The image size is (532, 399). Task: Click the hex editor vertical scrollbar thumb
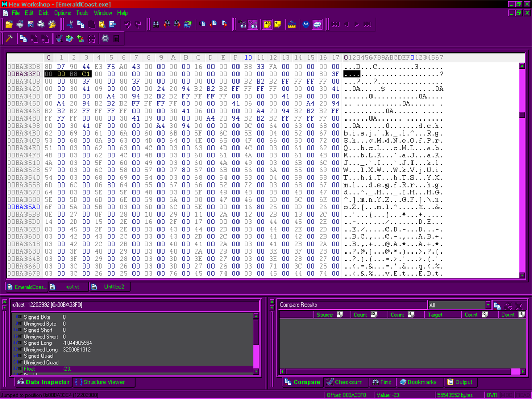pos(522,115)
